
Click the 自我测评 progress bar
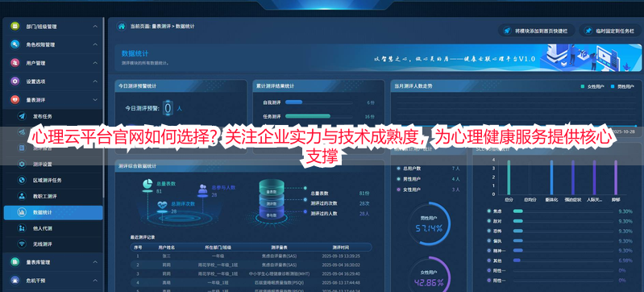(318, 102)
